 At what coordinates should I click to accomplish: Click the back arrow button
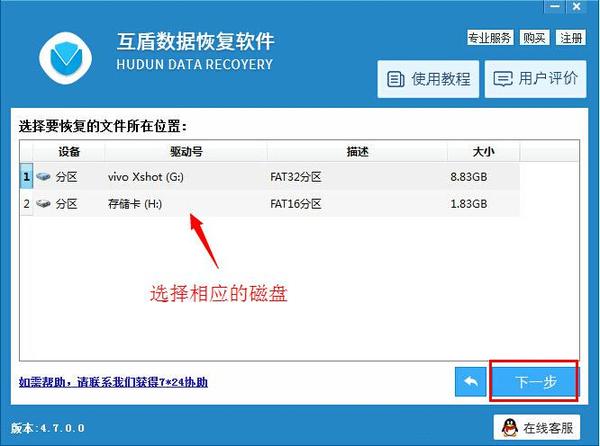click(470, 382)
